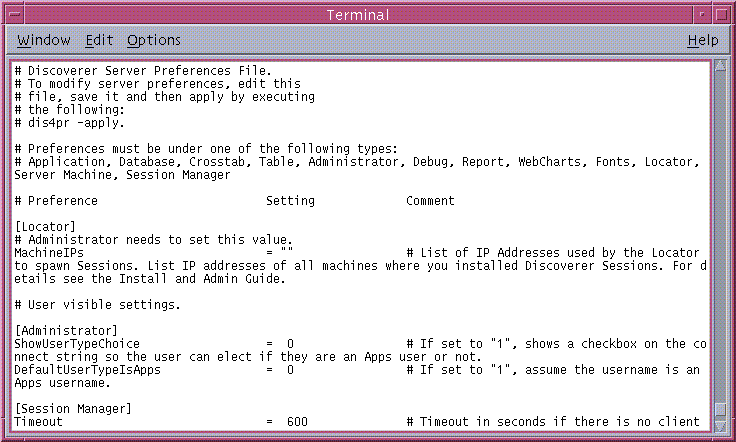
Task: Open the window menu button left of the title
Action: tap(15, 15)
